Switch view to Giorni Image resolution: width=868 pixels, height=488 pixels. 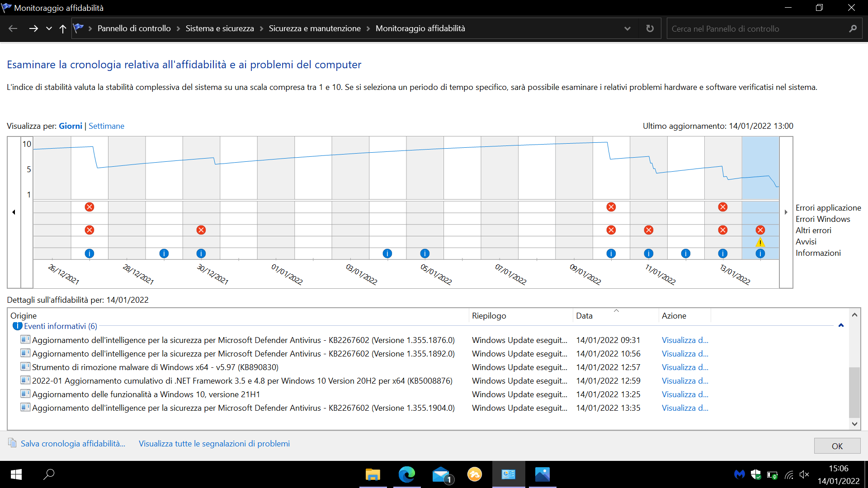(71, 126)
